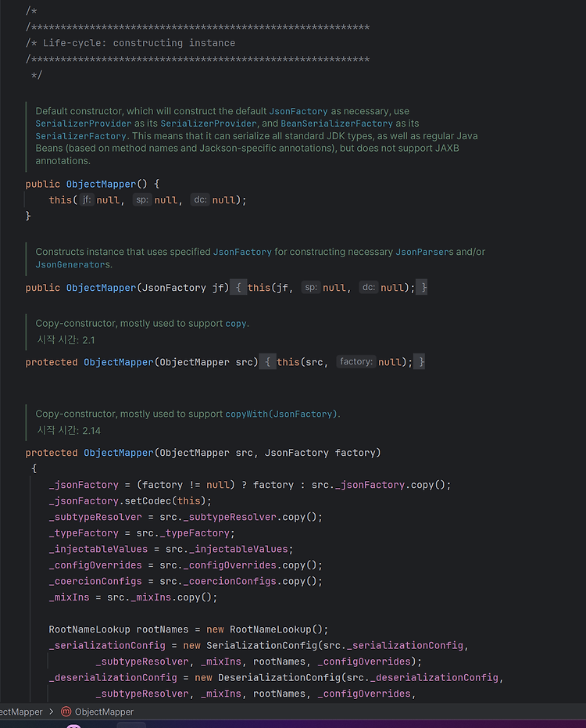The height and width of the screenshot is (728, 586).
Task: Click 'src._configOverrides.copy()' call
Action: [238, 565]
